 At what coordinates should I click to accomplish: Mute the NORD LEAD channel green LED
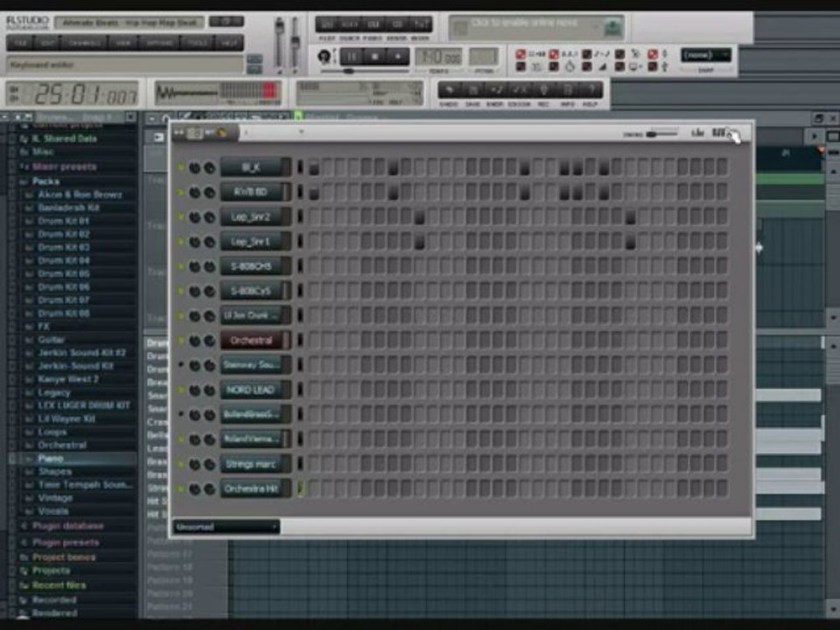click(x=180, y=389)
